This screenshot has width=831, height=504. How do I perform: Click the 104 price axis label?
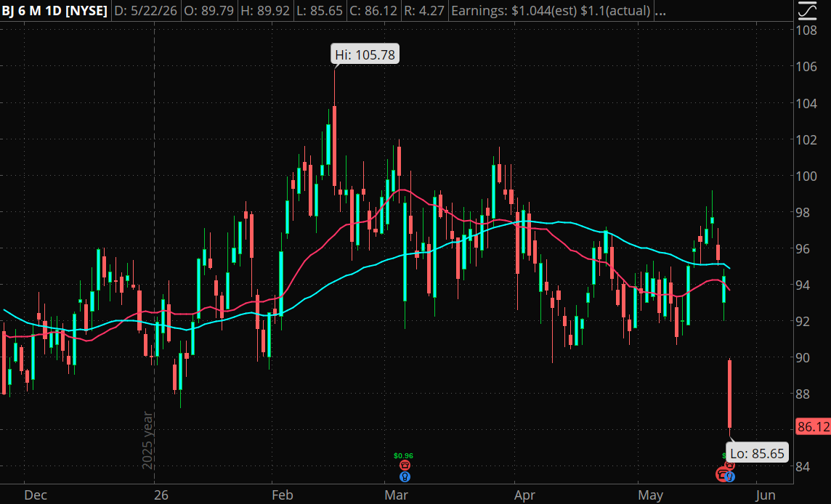coord(806,103)
